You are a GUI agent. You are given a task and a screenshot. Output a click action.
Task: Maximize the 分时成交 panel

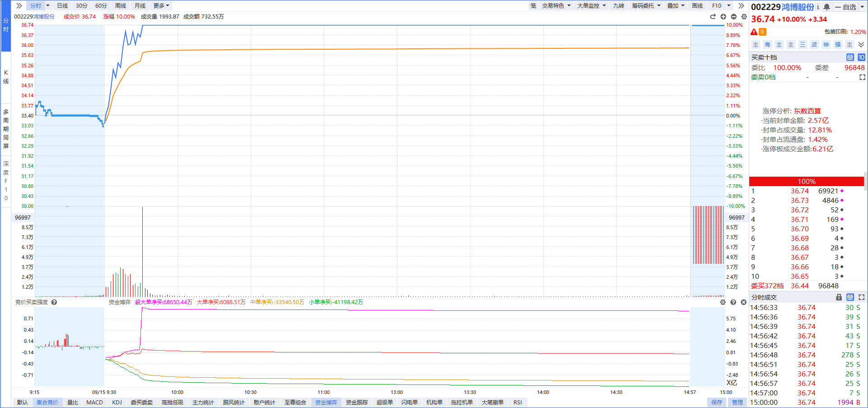coord(862,297)
